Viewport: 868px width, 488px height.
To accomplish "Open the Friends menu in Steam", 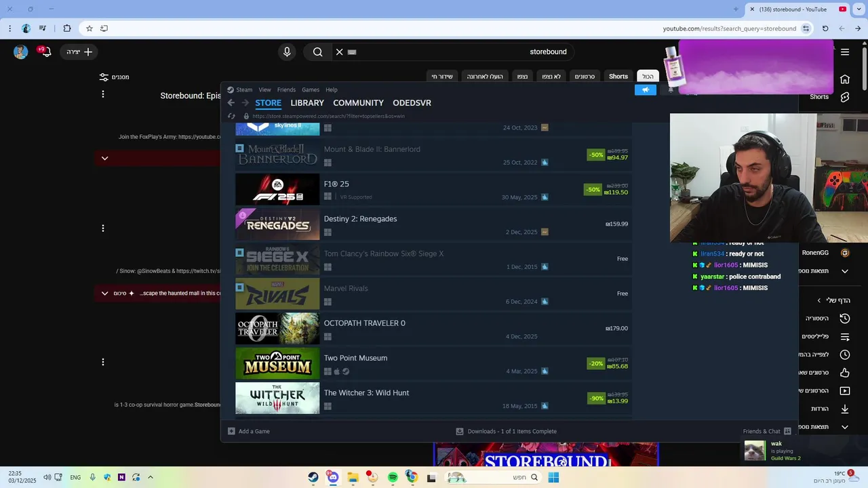I will coord(286,89).
